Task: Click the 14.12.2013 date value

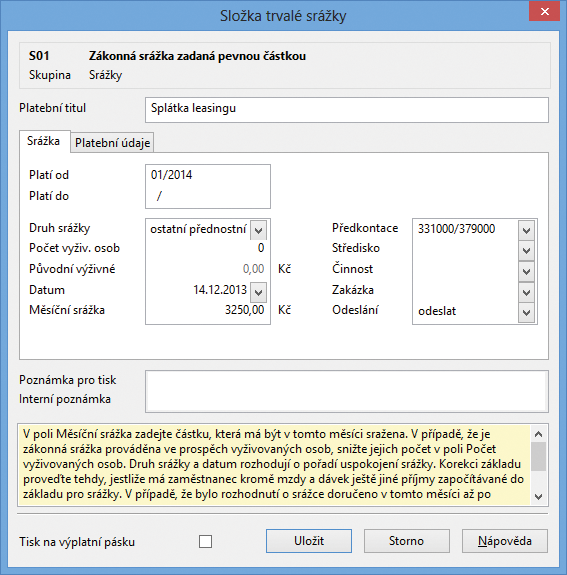Action: [220, 290]
